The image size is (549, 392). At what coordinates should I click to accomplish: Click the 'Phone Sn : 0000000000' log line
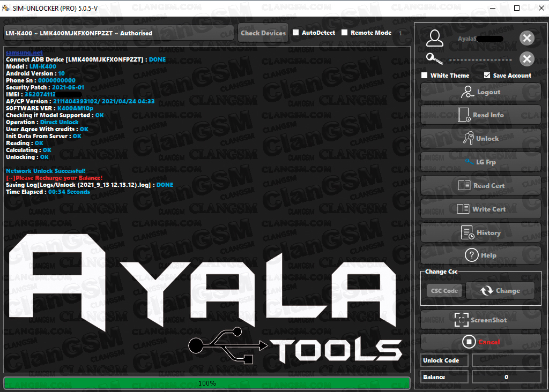41,80
